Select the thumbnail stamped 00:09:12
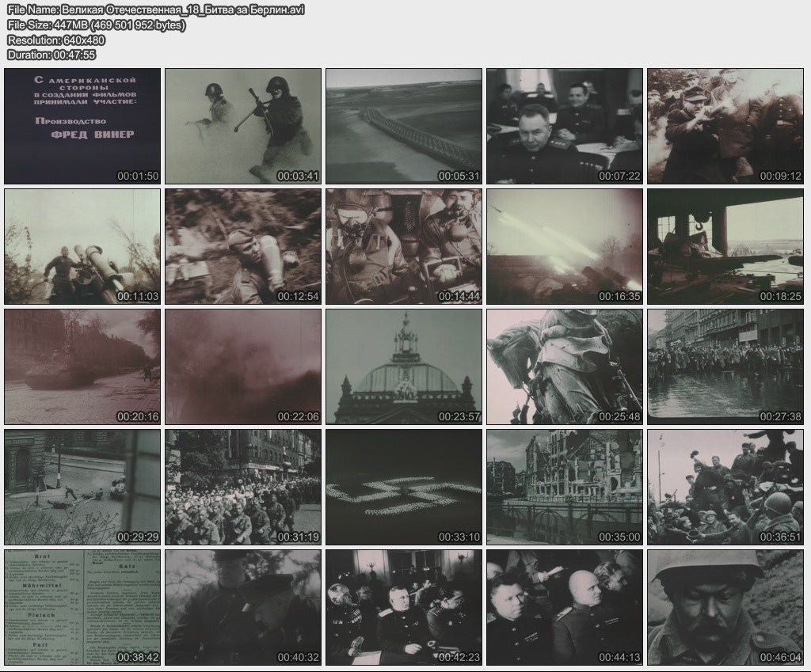This screenshot has height=672, width=811. (x=725, y=126)
